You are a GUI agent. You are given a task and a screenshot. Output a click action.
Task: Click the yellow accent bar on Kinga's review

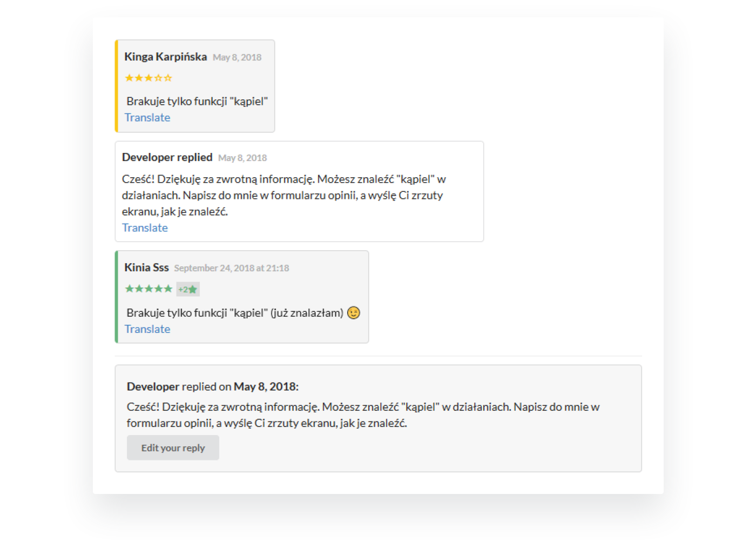117,86
